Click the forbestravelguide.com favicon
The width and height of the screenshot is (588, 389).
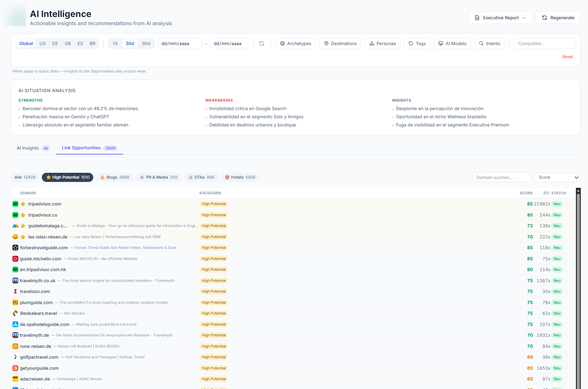[15, 248]
